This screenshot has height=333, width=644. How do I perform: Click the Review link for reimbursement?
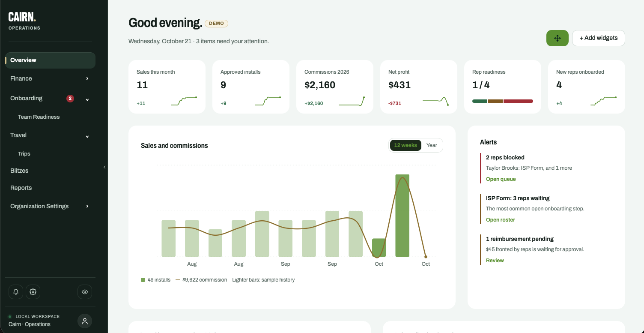point(495,261)
